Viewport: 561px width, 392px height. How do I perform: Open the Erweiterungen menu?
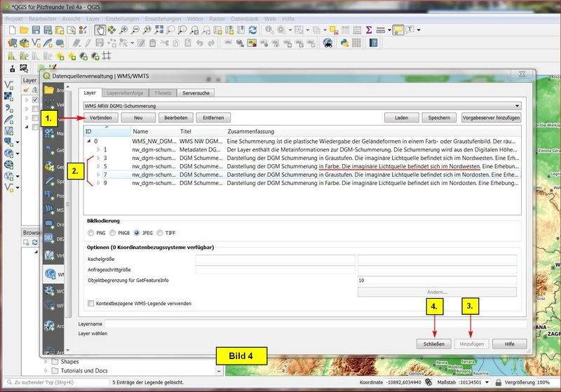(x=163, y=19)
